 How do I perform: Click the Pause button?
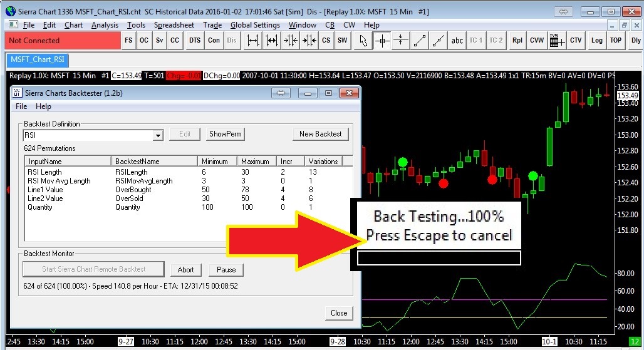tap(226, 270)
